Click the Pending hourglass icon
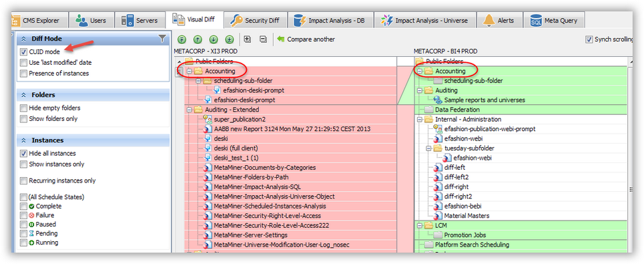Viewport: 644px width, 264px height. (x=31, y=233)
